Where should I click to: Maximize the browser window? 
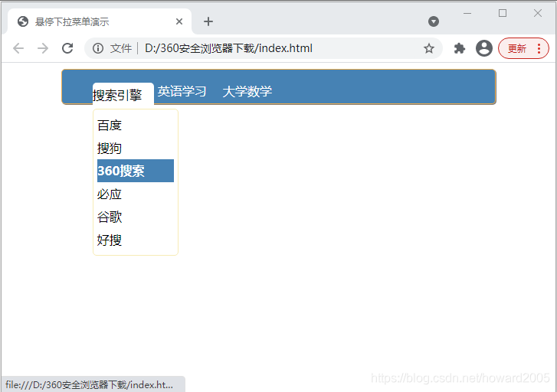[503, 14]
